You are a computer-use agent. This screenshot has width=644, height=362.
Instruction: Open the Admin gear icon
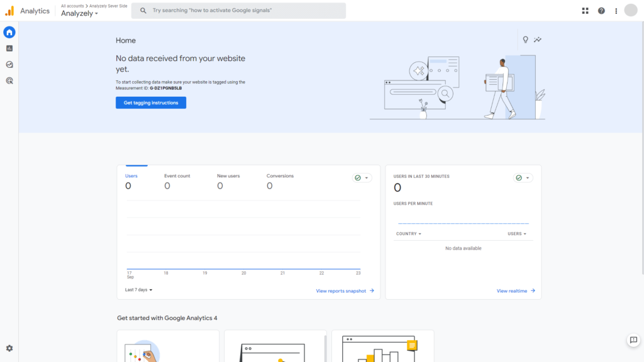(x=9, y=348)
